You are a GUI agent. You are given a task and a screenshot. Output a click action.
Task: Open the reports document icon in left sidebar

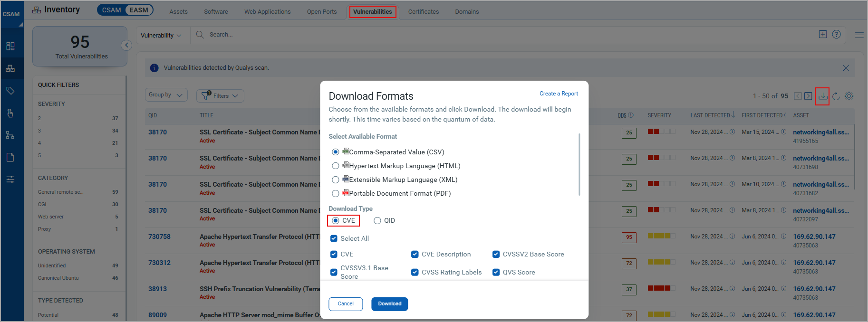(x=10, y=157)
